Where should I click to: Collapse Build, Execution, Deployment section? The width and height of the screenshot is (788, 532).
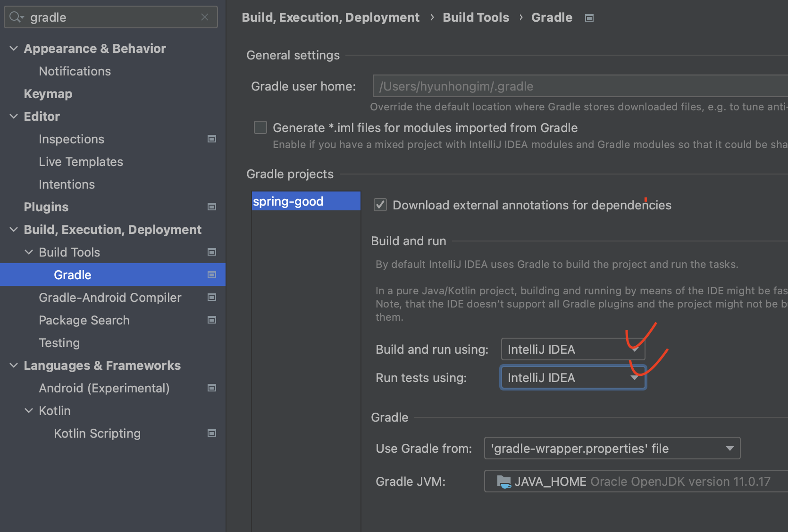pos(14,230)
